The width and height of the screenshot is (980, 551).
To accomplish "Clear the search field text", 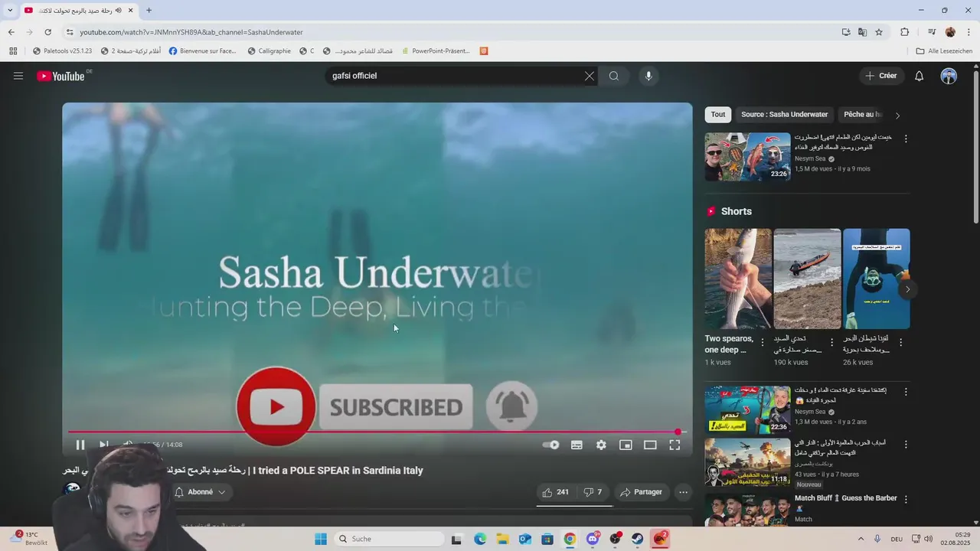I will [x=589, y=76].
